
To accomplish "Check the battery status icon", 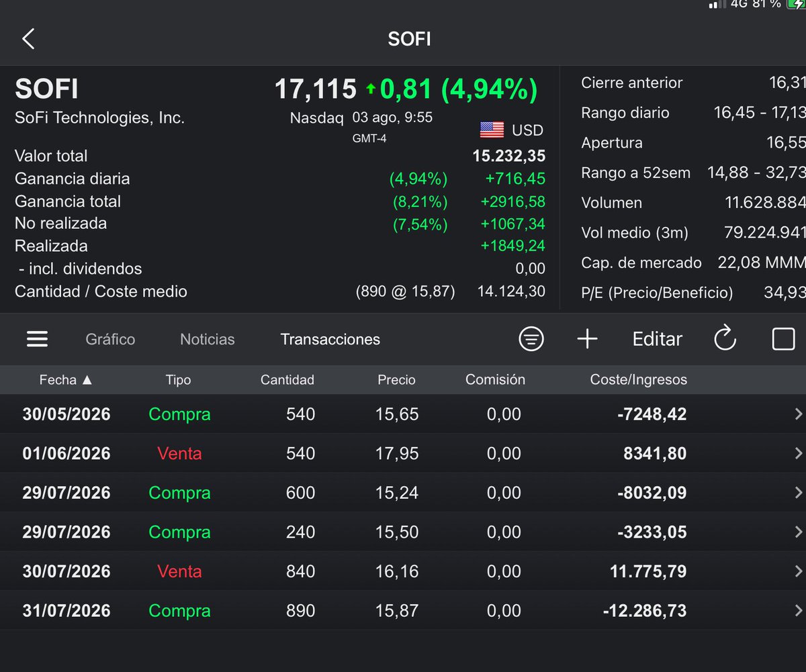I will pos(795,3).
